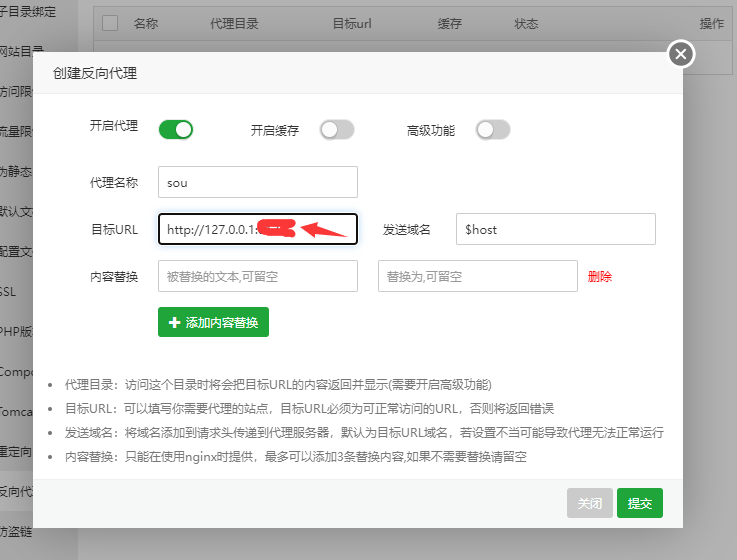Select 防盗链 in the left sidebar

coord(16,530)
